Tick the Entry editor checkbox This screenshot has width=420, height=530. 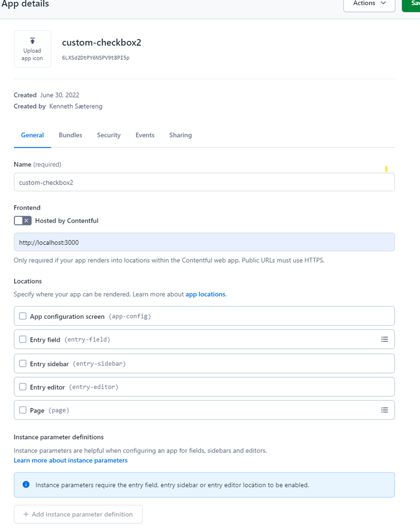(23, 387)
